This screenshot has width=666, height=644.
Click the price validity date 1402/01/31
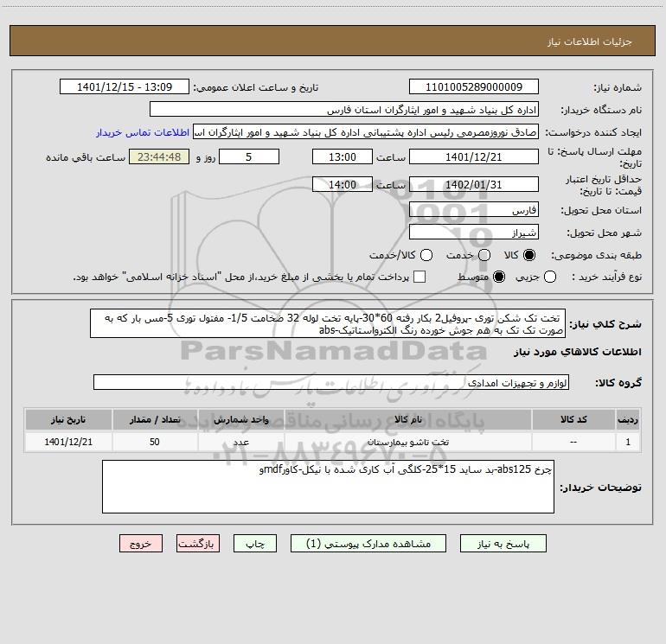[474, 185]
